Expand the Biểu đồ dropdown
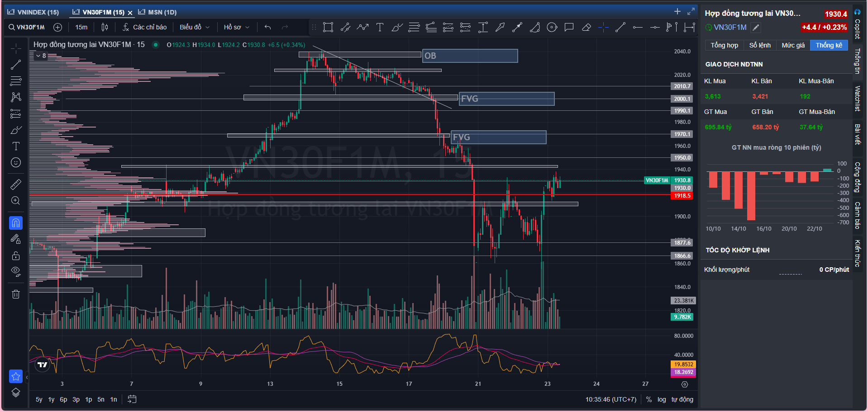The height and width of the screenshot is (412, 868). 195,27
